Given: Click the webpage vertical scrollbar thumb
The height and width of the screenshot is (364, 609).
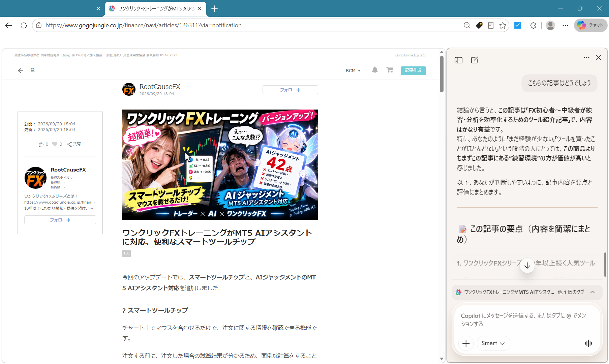Looking at the screenshot, I should (441, 73).
